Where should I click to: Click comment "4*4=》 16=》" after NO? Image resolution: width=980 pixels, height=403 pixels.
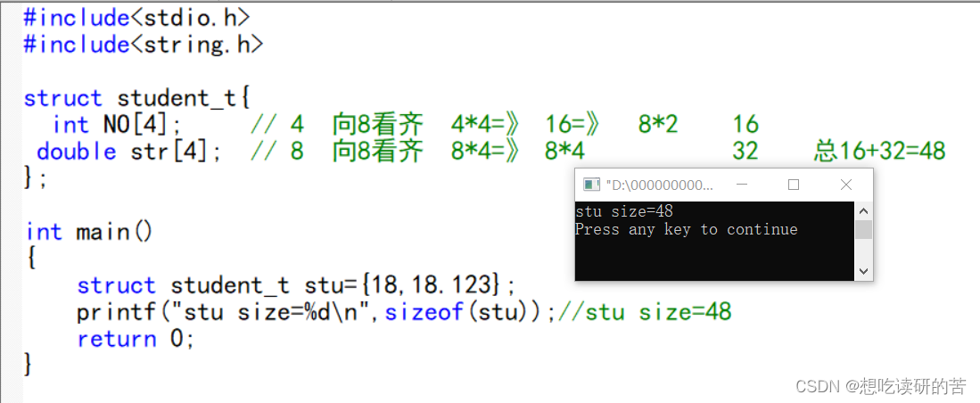coord(525,124)
